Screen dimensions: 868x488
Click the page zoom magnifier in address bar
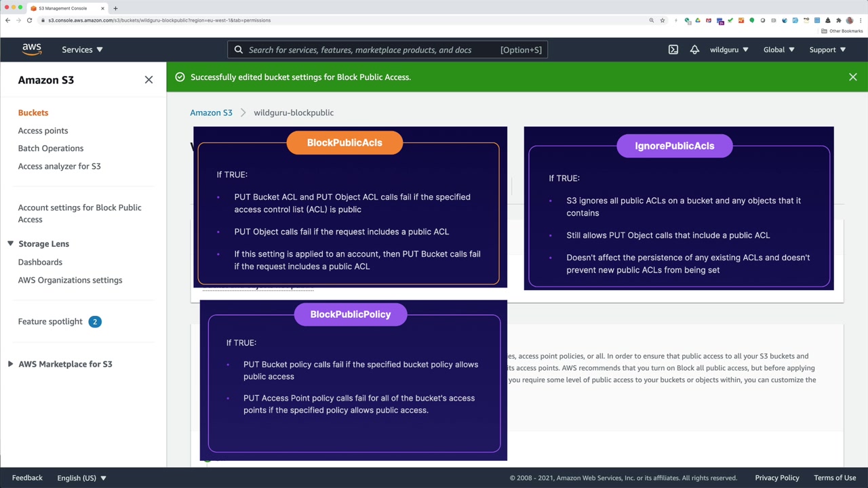coord(652,20)
